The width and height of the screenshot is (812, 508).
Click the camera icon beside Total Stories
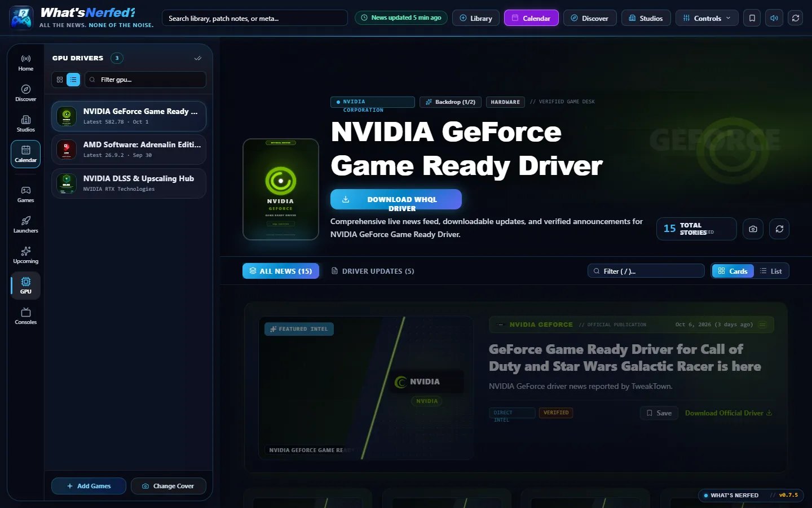click(x=753, y=229)
